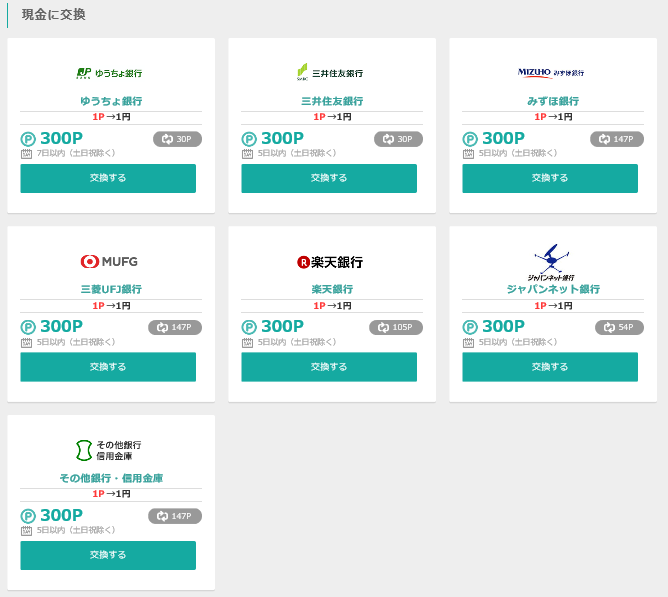This screenshot has height=597, width=668.
Task: Click the calendar icon on みずほ銀行 card
Action: click(468, 153)
